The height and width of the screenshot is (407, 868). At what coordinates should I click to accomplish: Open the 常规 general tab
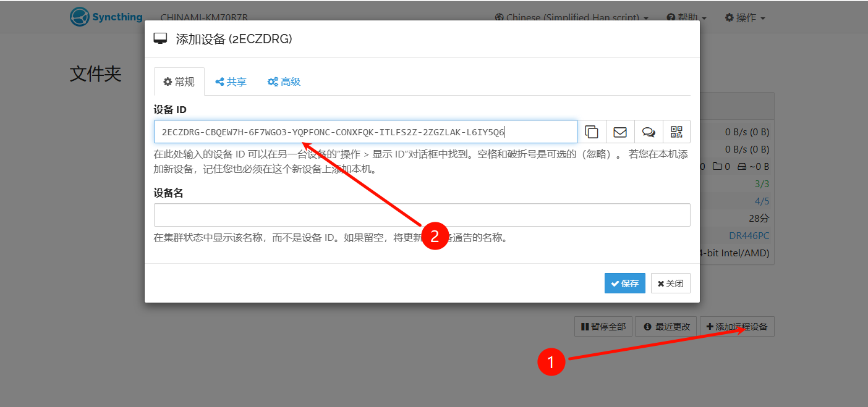pos(179,82)
